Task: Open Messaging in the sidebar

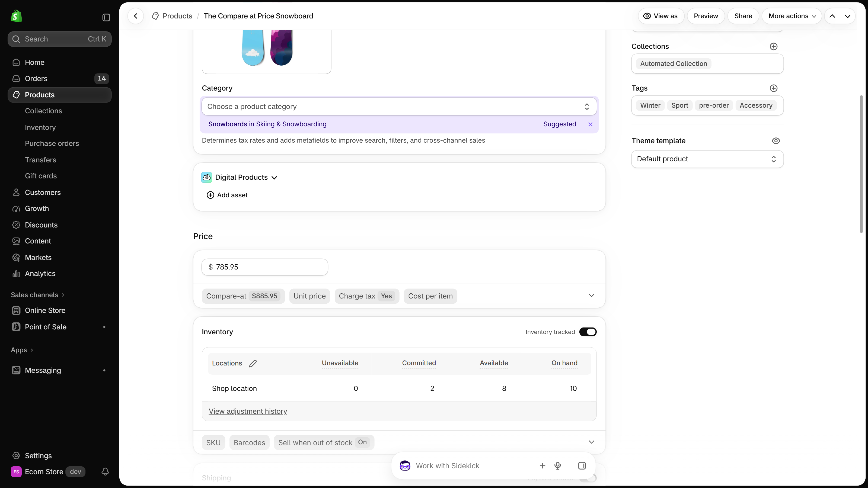Action: [60, 370]
